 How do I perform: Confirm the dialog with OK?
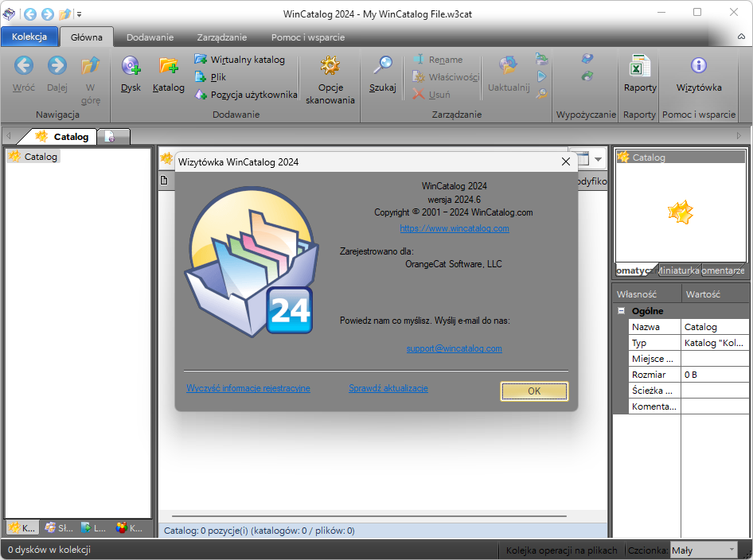pyautogui.click(x=534, y=391)
